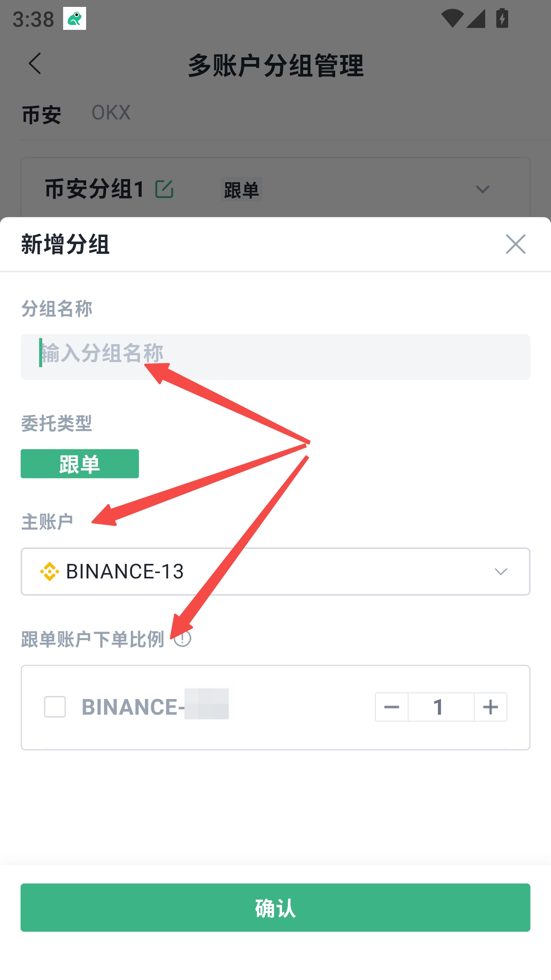
Task: Switch to the 币安 tab
Action: click(x=41, y=114)
